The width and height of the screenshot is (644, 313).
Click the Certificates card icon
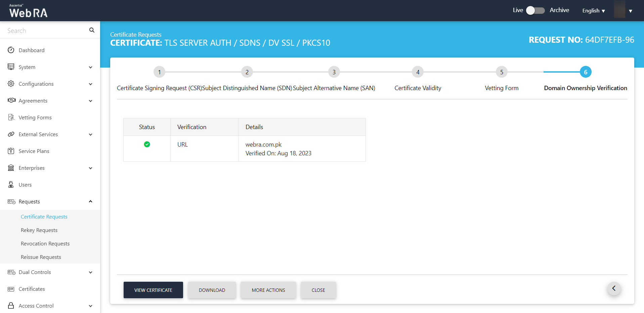tap(11, 289)
